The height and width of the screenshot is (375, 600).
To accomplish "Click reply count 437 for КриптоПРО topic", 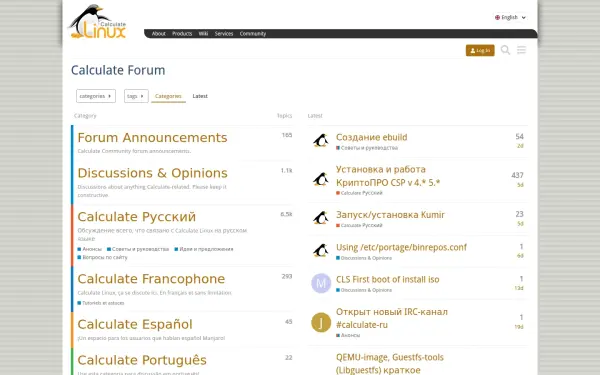I will (x=517, y=175).
